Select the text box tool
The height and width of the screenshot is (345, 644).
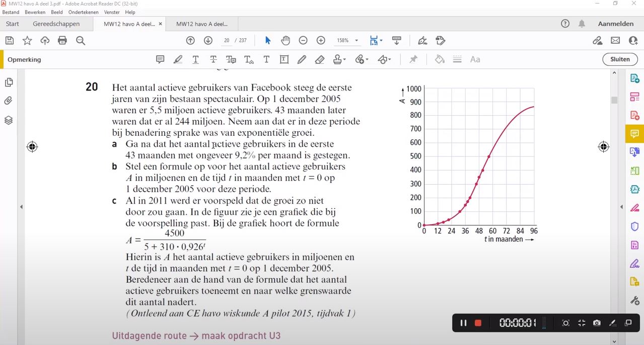click(x=284, y=59)
